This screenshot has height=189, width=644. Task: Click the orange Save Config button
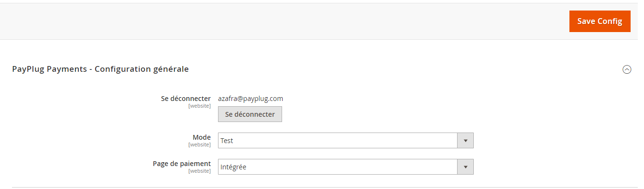[600, 21]
